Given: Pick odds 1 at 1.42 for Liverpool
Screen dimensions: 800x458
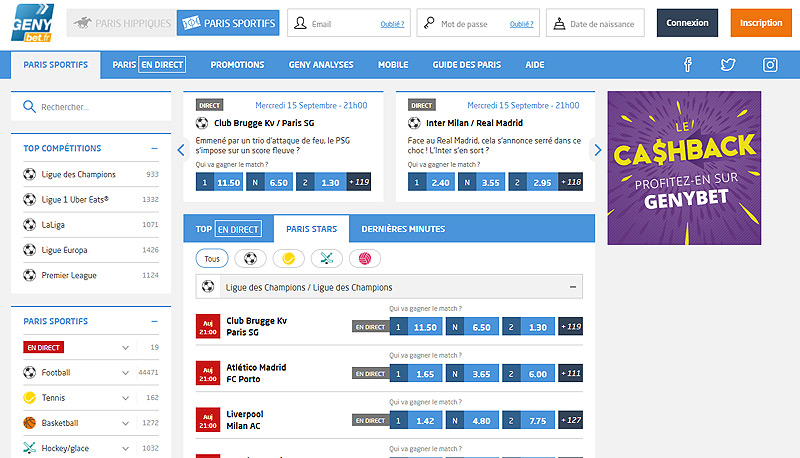Looking at the screenshot, I should [x=416, y=421].
